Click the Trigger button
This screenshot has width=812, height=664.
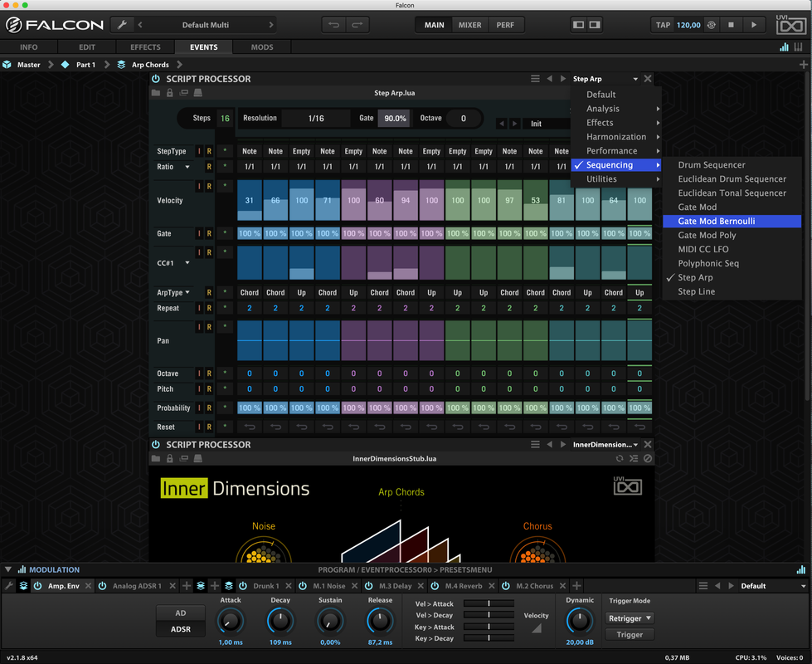click(x=630, y=634)
